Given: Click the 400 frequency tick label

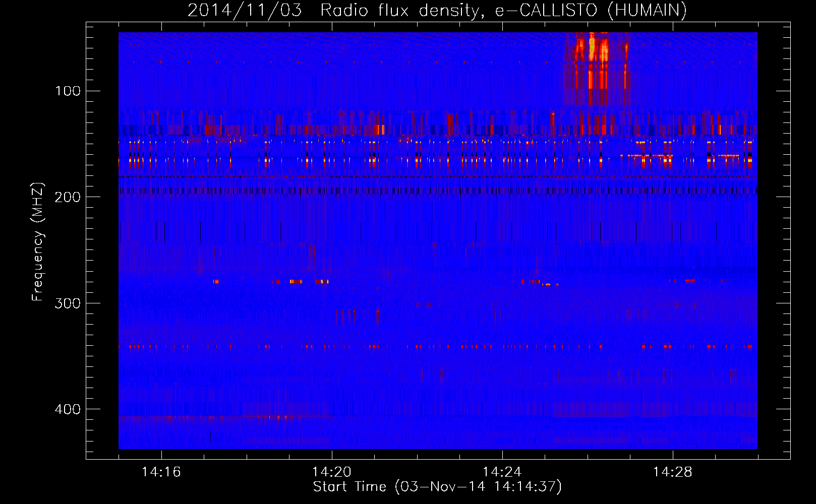Looking at the screenshot, I should (x=68, y=409).
